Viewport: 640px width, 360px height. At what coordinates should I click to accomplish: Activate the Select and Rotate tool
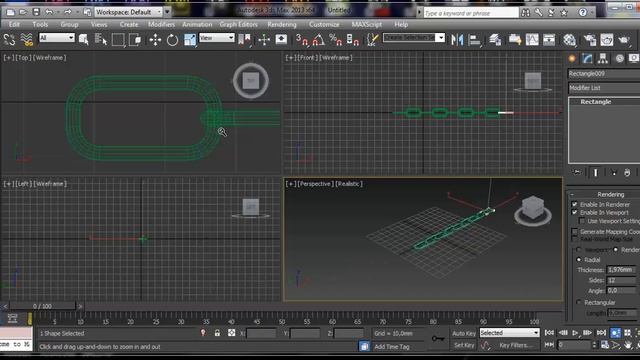click(172, 40)
